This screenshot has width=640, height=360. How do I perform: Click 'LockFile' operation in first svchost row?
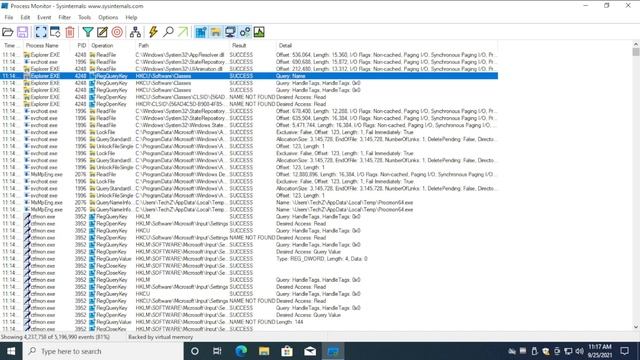coord(106,132)
